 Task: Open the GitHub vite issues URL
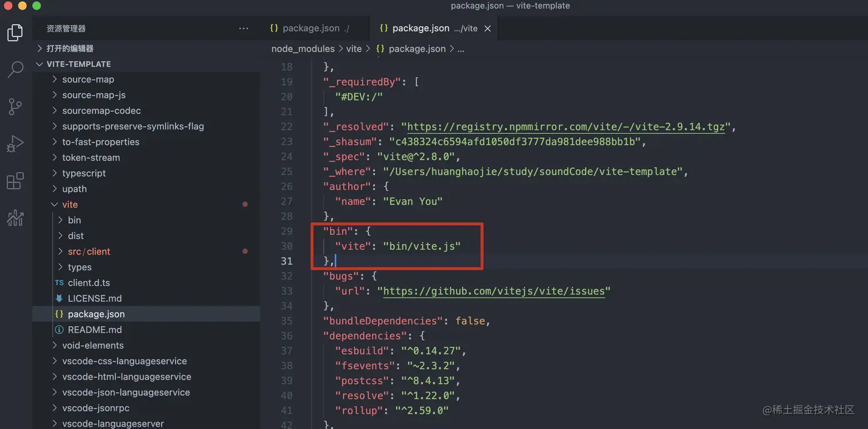(x=494, y=291)
